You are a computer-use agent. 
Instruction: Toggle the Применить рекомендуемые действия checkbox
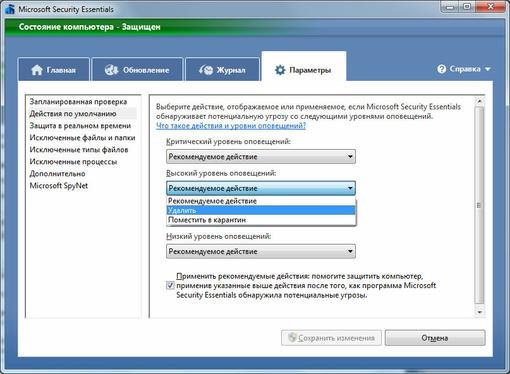point(170,285)
